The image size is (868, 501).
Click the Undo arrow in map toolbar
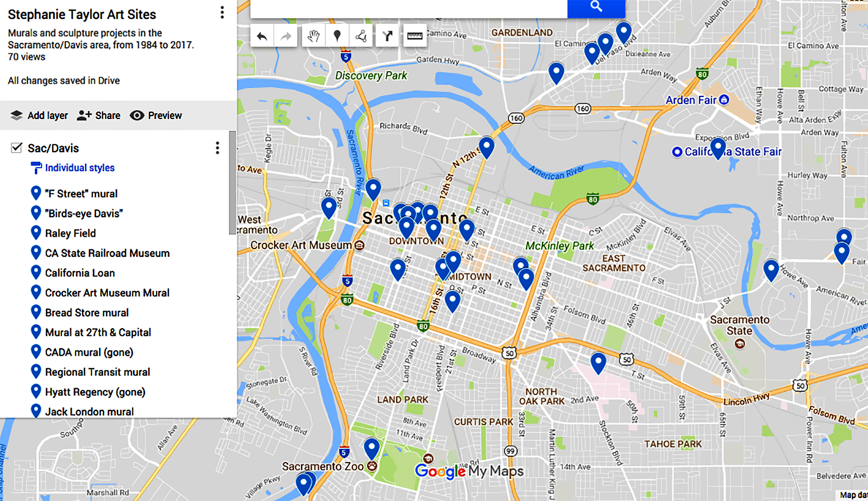pos(262,36)
